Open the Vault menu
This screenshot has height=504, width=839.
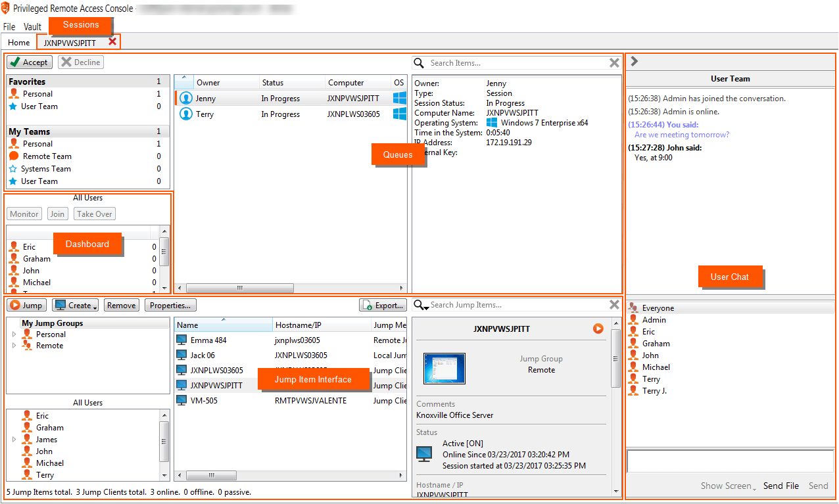[x=33, y=27]
